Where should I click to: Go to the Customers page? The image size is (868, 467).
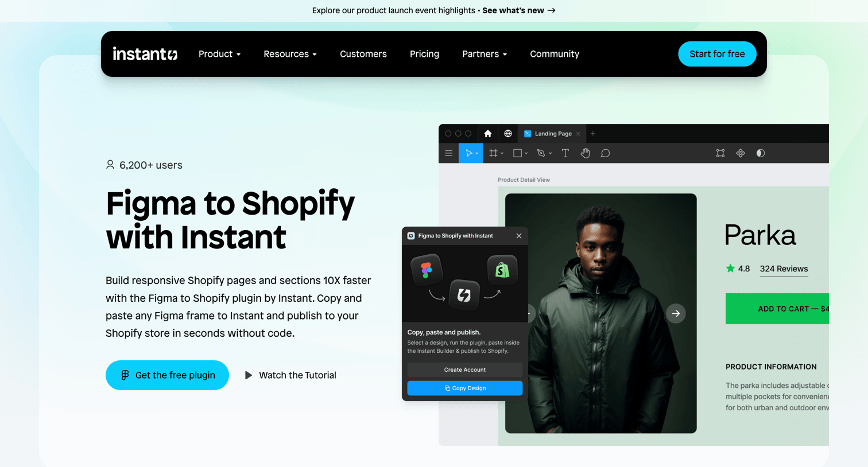[x=363, y=54]
